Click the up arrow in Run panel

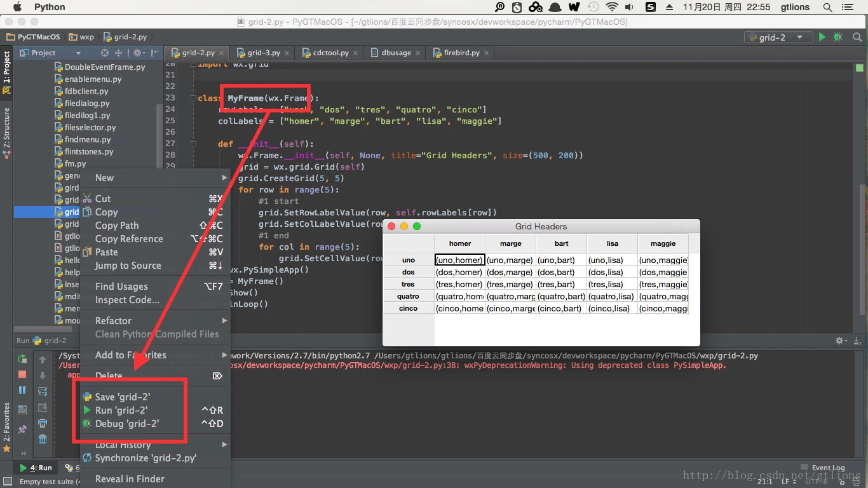pos(43,360)
